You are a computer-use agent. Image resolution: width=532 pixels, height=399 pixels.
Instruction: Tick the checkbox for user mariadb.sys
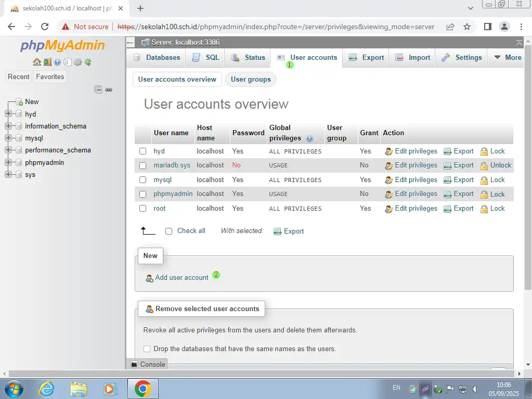[143, 165]
